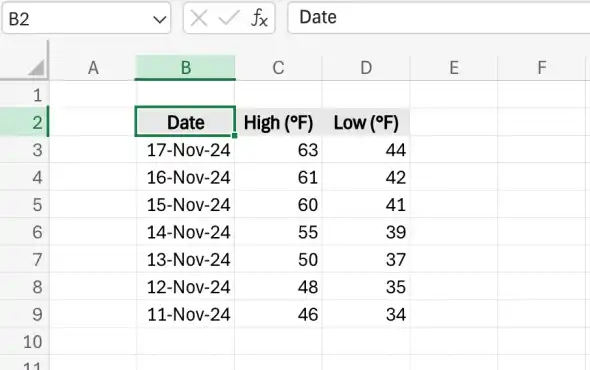Select column F header
The height and width of the screenshot is (370, 590).
pos(542,68)
